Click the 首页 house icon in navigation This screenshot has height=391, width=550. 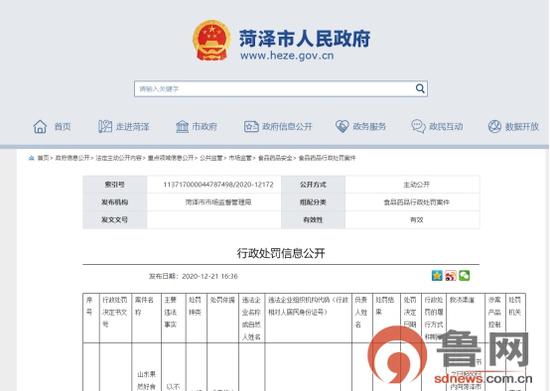tap(40, 127)
